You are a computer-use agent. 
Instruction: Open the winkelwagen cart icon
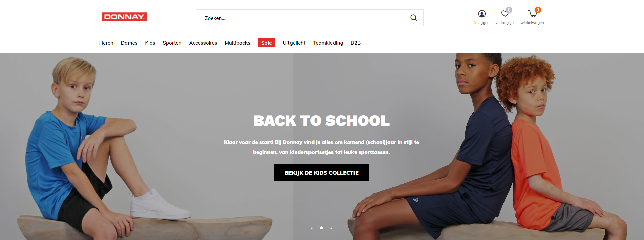pyautogui.click(x=532, y=14)
